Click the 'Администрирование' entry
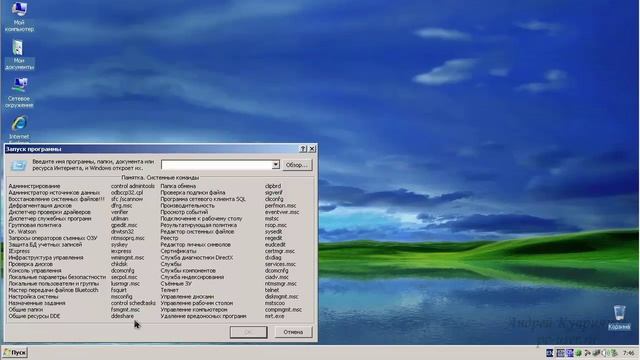This screenshot has width=640, height=360. [34, 186]
